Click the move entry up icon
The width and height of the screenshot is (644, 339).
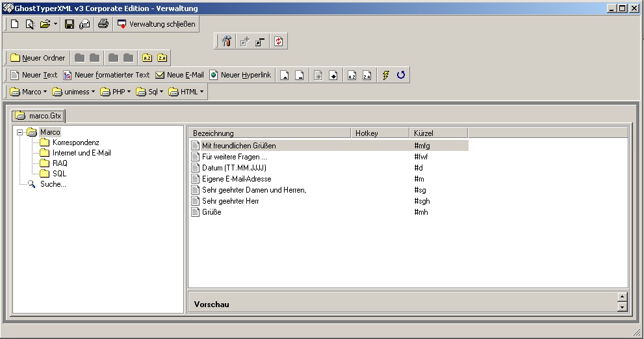(x=318, y=75)
